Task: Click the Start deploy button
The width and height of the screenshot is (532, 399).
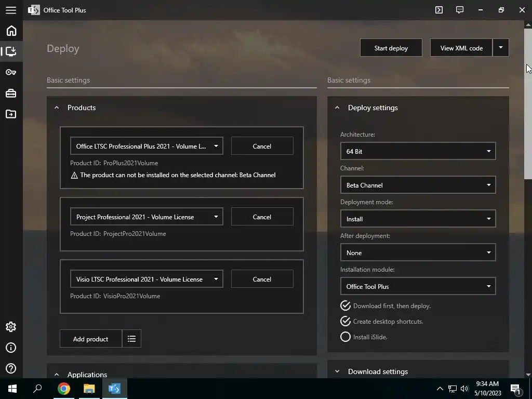Action: point(391,47)
